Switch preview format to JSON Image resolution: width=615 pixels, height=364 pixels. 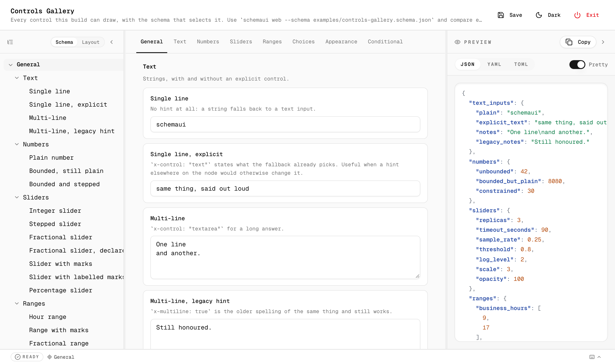pyautogui.click(x=467, y=64)
